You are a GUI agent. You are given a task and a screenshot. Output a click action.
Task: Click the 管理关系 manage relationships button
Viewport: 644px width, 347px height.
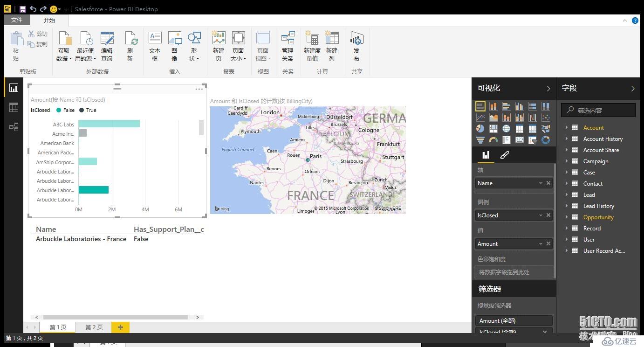coord(288,46)
